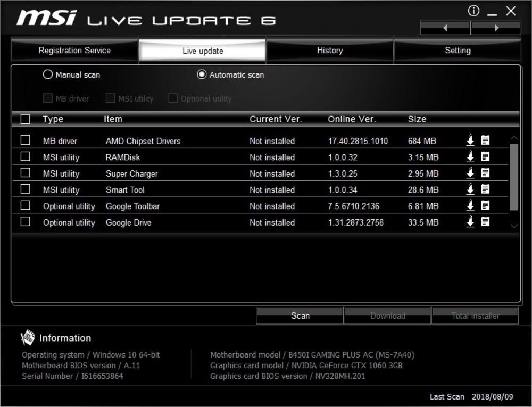
Task: Check the Google Drive row checkbox
Action: [x=26, y=221]
